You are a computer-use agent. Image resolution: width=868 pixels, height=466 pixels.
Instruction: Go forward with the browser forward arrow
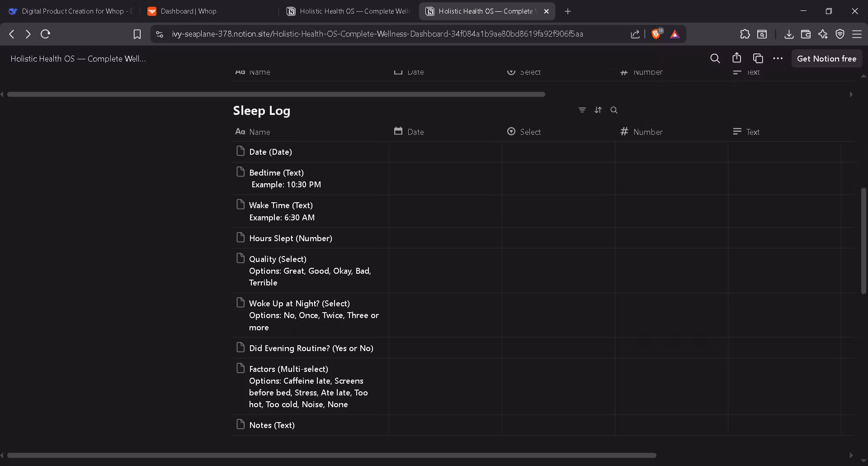28,34
